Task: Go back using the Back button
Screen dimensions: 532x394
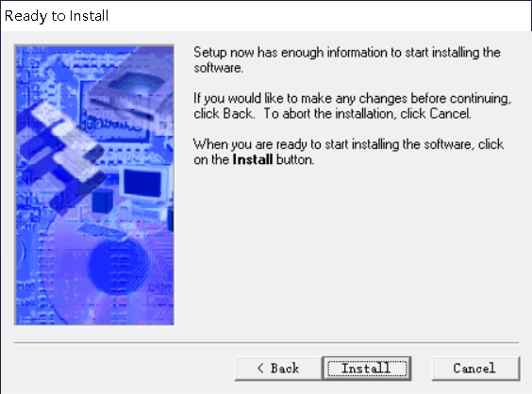Action: [x=278, y=369]
